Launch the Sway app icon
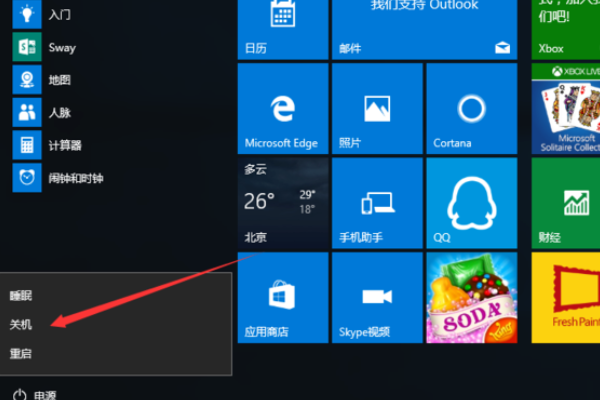The image size is (600, 400). [27, 47]
